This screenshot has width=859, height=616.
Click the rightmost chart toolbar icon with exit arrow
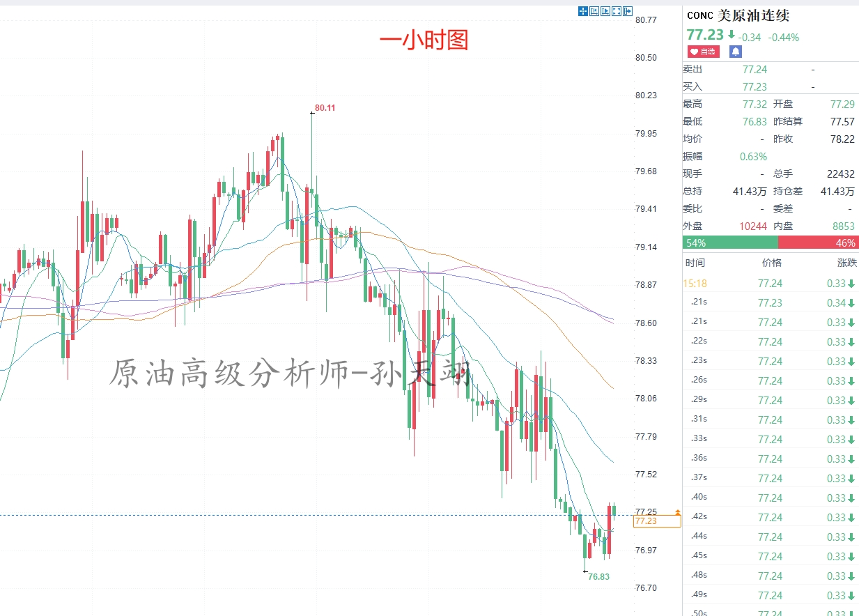628,10
